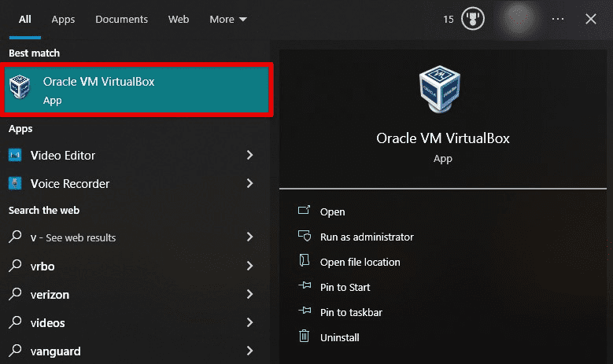Click the shield icon for Run as administrator
The image size is (613, 364).
click(305, 236)
